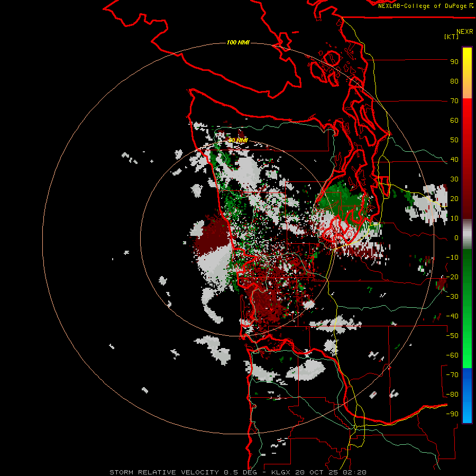Click the -90 knot scale label
The width and height of the screenshot is (476, 476).
(x=452, y=414)
